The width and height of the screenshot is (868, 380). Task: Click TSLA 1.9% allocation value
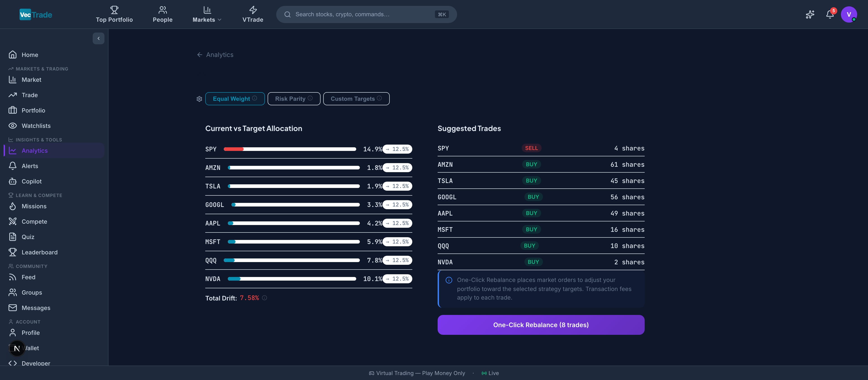click(374, 186)
